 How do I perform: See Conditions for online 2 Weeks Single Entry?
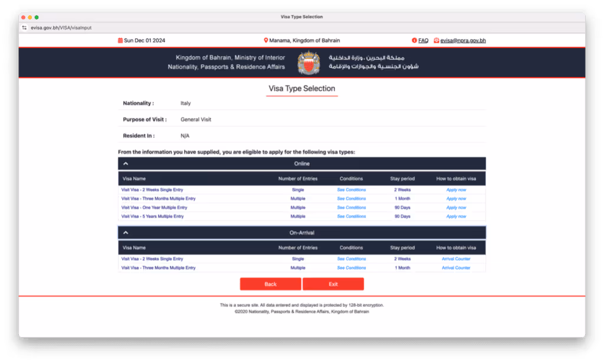pos(352,190)
